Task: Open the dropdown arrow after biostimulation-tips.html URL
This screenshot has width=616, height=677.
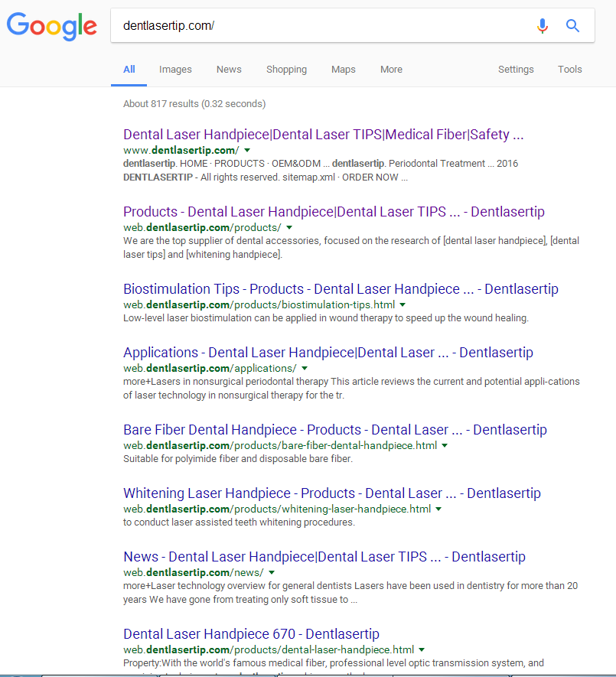Action: pos(403,304)
